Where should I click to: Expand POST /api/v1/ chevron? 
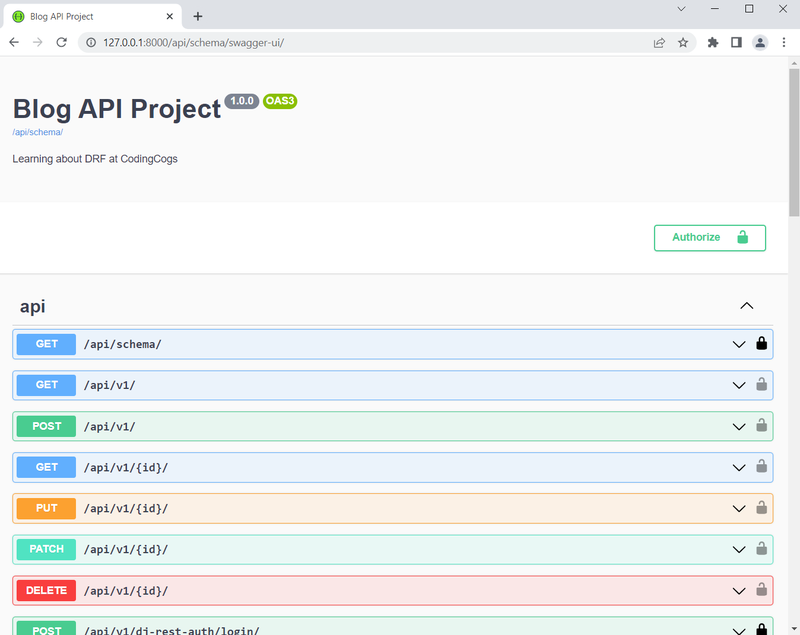point(739,426)
